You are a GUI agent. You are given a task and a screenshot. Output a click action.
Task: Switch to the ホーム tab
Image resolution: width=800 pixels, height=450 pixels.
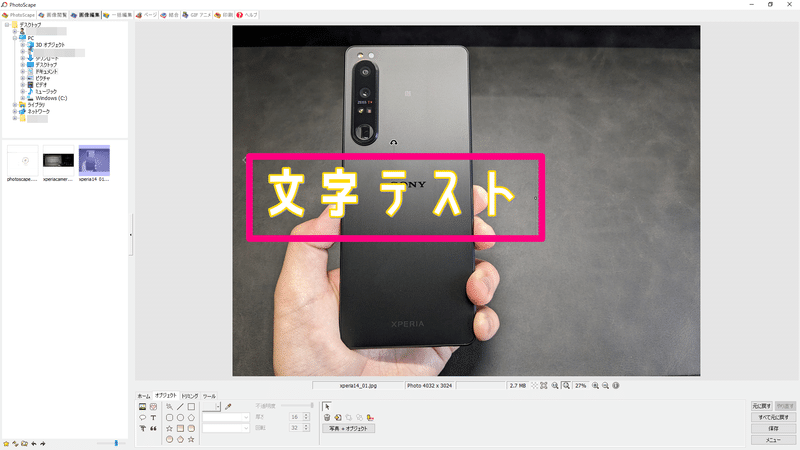144,396
